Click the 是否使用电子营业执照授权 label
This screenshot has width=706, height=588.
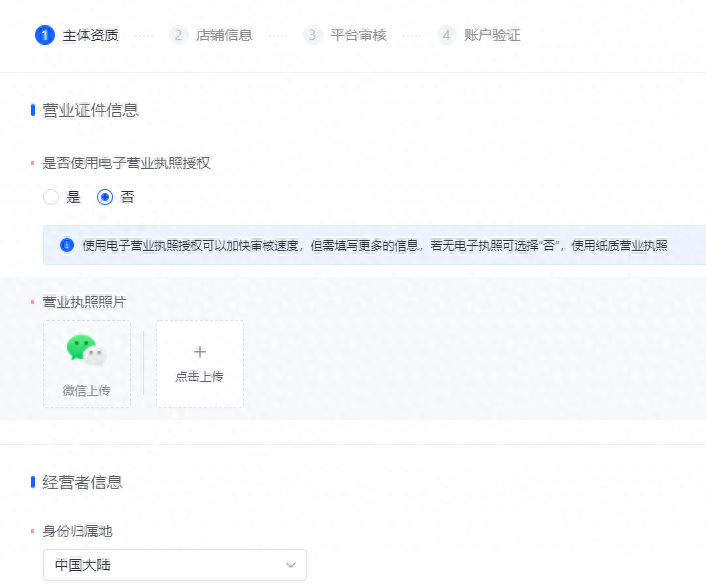tap(126, 163)
